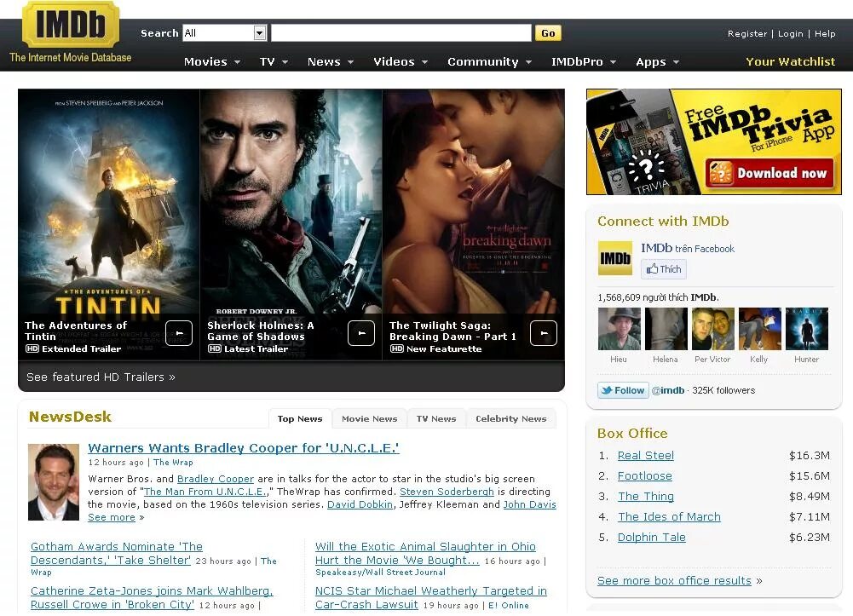853x616 pixels.
Task: Open the @imdb Twitter handle link
Action: [x=667, y=390]
